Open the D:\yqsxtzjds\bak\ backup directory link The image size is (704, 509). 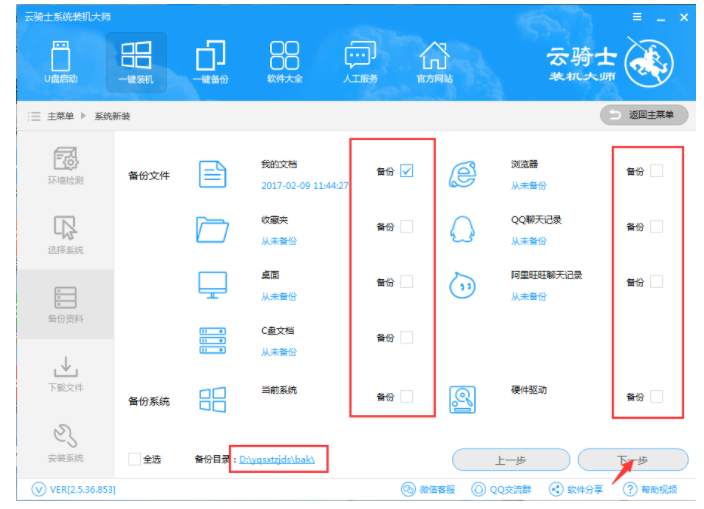(x=277, y=460)
